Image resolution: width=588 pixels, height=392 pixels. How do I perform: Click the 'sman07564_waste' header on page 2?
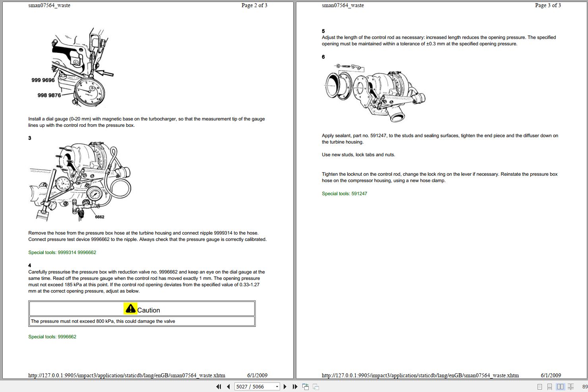tap(49, 5)
